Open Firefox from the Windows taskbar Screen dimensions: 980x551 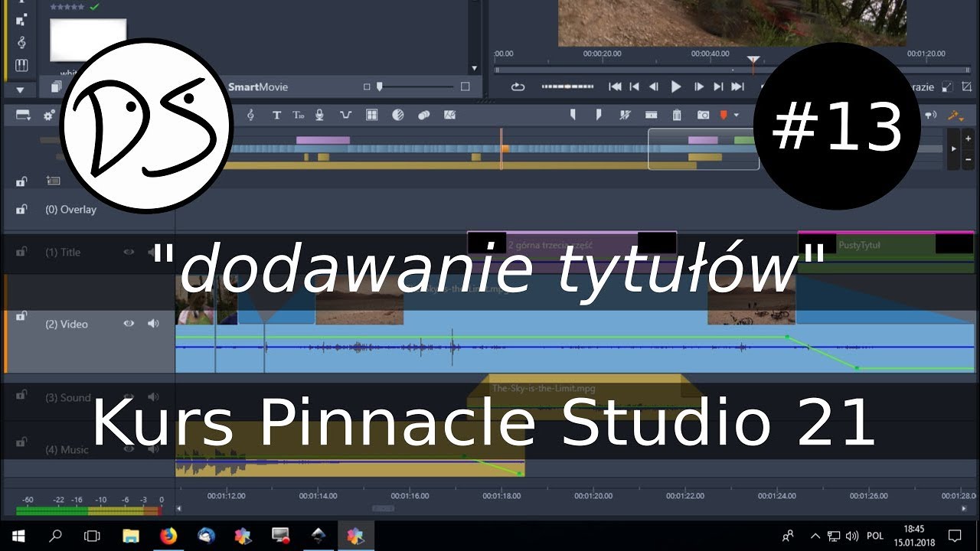coord(168,536)
